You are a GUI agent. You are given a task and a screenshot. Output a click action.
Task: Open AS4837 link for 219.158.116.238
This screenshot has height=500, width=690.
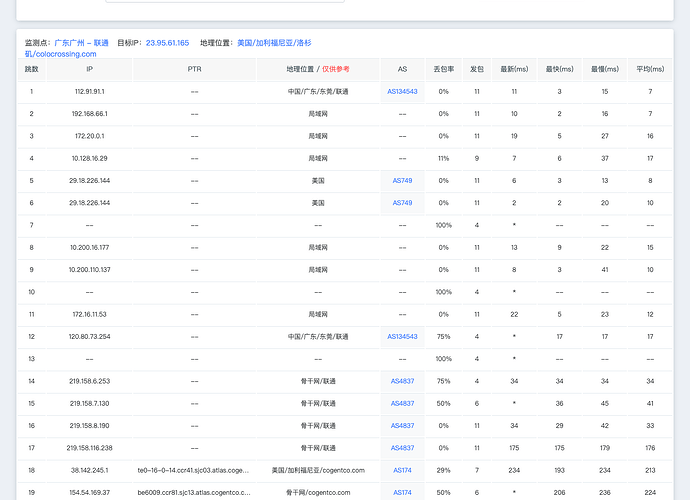click(402, 448)
